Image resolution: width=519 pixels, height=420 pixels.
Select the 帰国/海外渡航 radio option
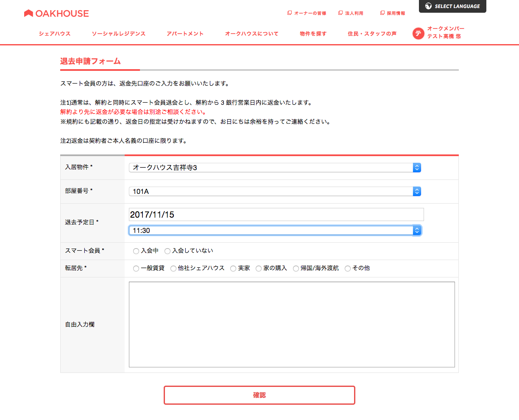coord(296,269)
